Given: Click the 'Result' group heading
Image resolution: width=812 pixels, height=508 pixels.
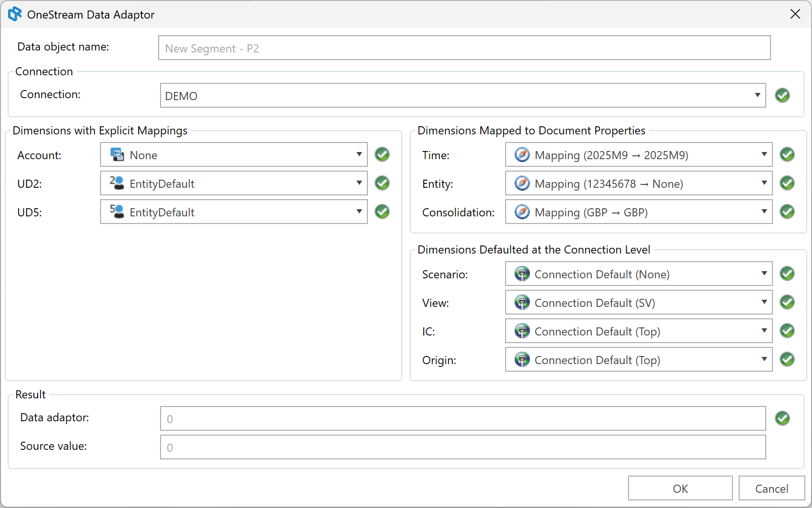Looking at the screenshot, I should 30,395.
